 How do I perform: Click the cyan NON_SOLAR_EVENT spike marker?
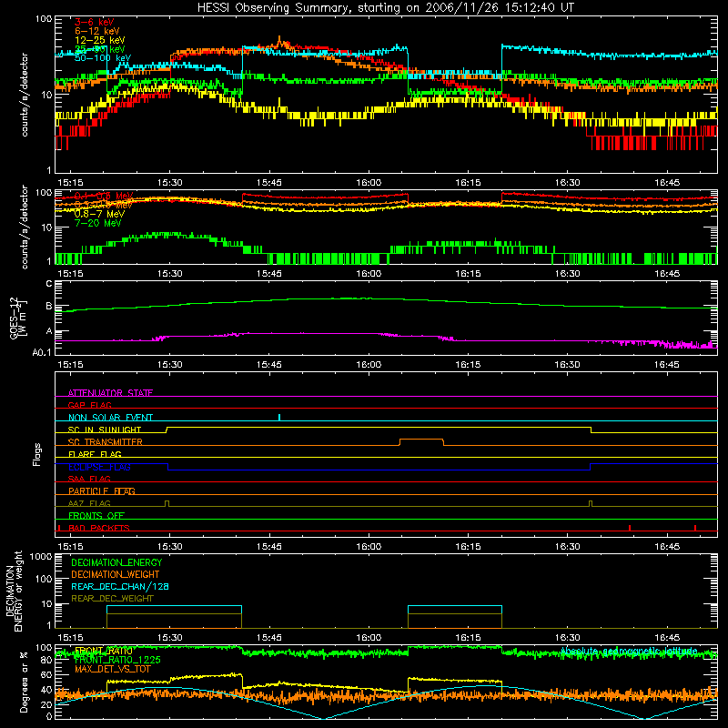point(279,417)
